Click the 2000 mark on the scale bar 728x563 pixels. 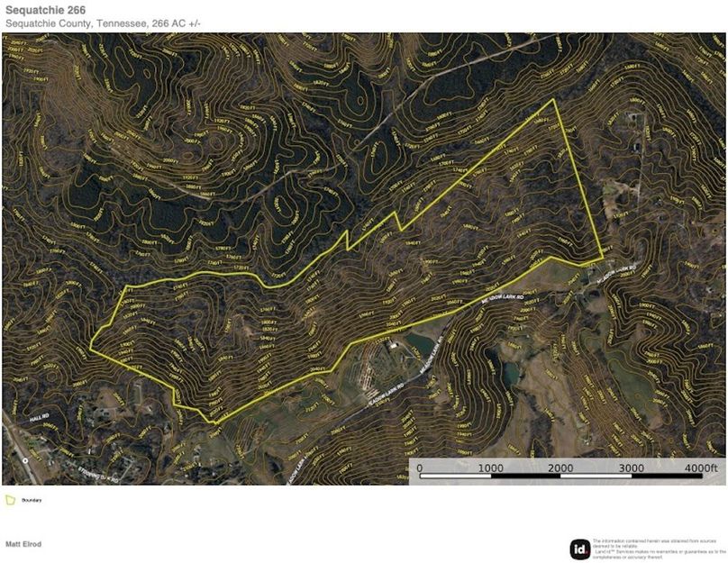[560, 468]
